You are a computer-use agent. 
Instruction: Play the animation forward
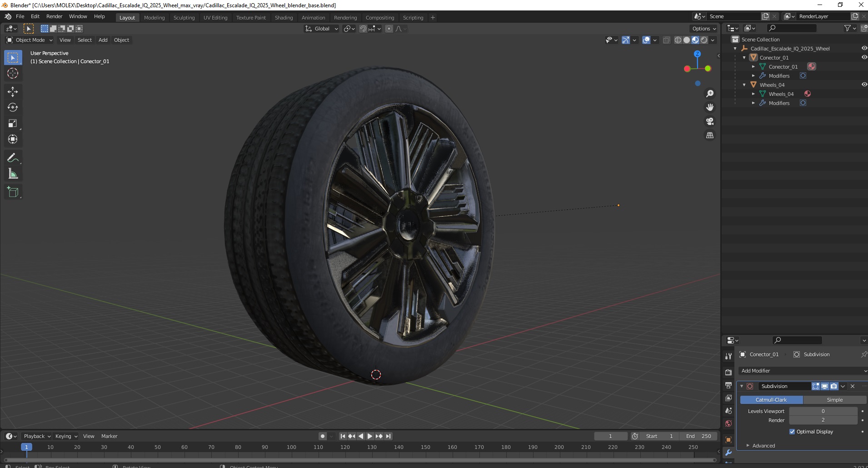pos(370,436)
